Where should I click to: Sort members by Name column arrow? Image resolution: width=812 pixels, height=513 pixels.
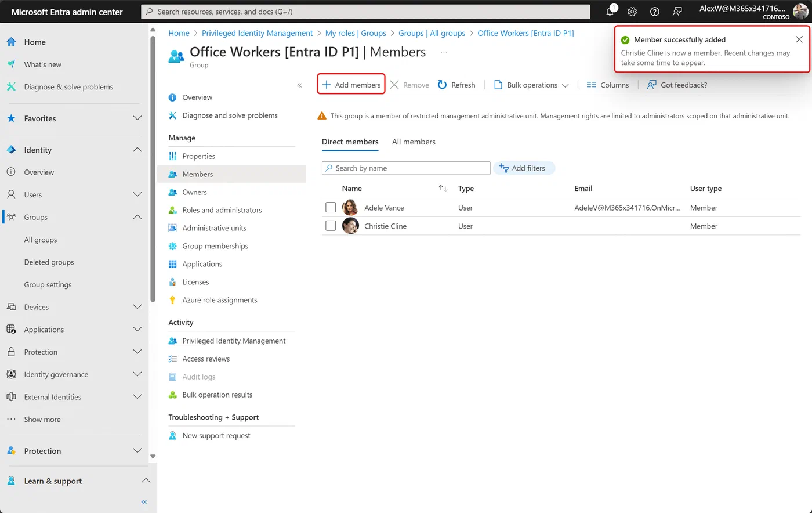point(443,189)
